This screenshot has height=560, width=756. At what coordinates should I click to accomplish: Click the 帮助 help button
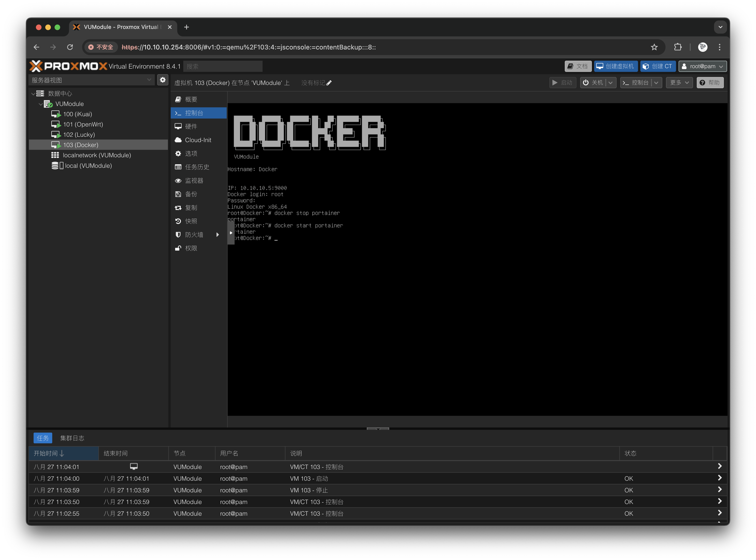click(710, 83)
